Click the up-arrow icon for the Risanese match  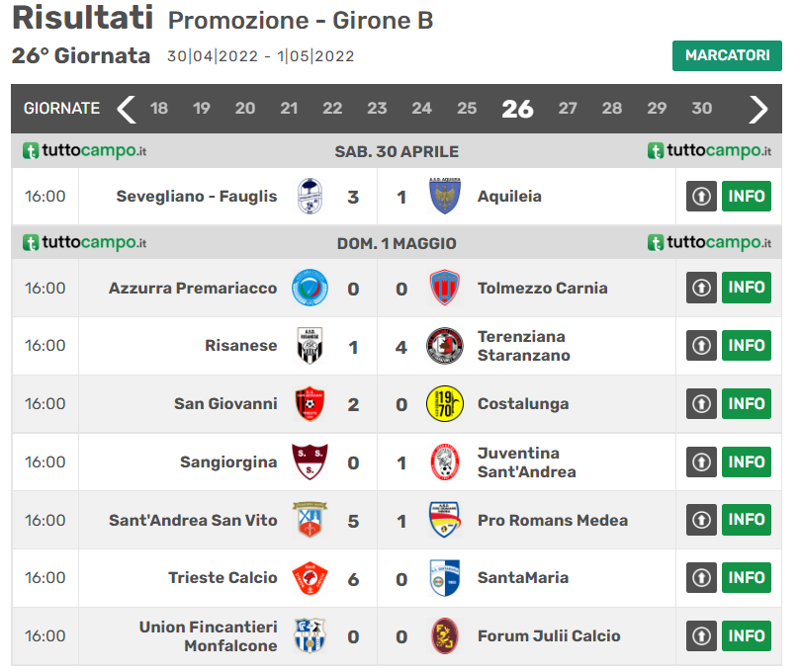(x=701, y=346)
